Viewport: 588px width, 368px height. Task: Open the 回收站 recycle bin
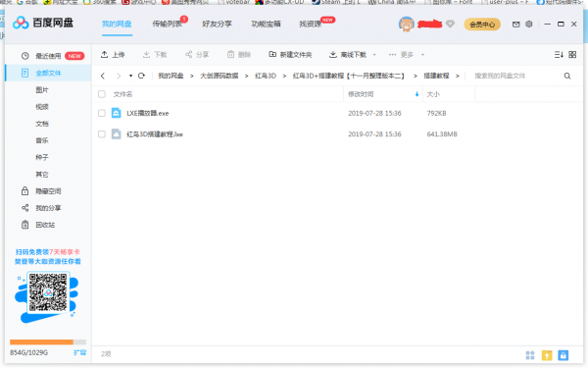coord(45,225)
